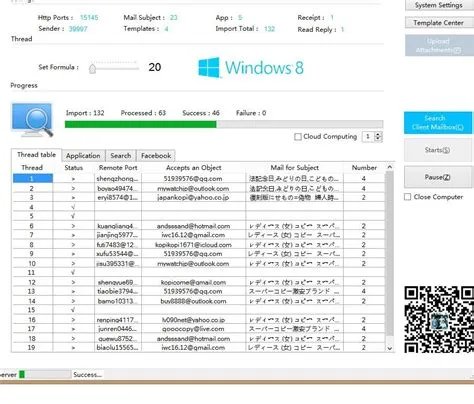474x404 pixels.
Task: Open the Facebook tab
Action: click(x=156, y=156)
